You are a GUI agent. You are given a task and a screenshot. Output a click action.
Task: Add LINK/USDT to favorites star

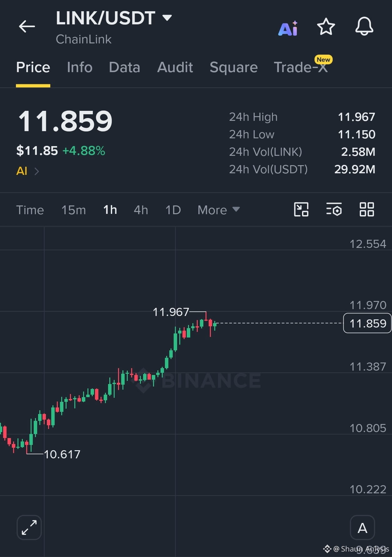326,27
